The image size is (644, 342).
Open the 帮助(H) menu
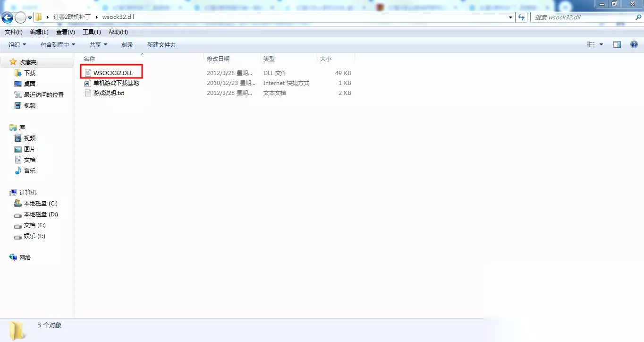pyautogui.click(x=118, y=32)
